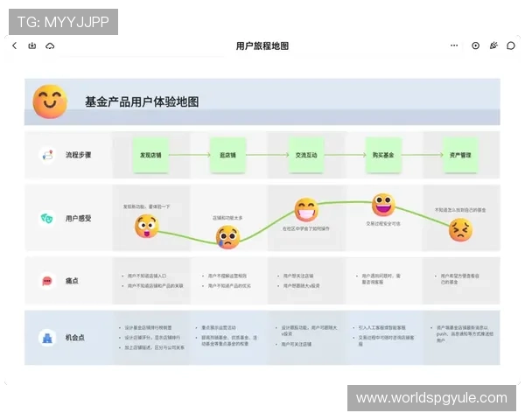Select the frustrated emoji under 资产管理

click(461, 230)
